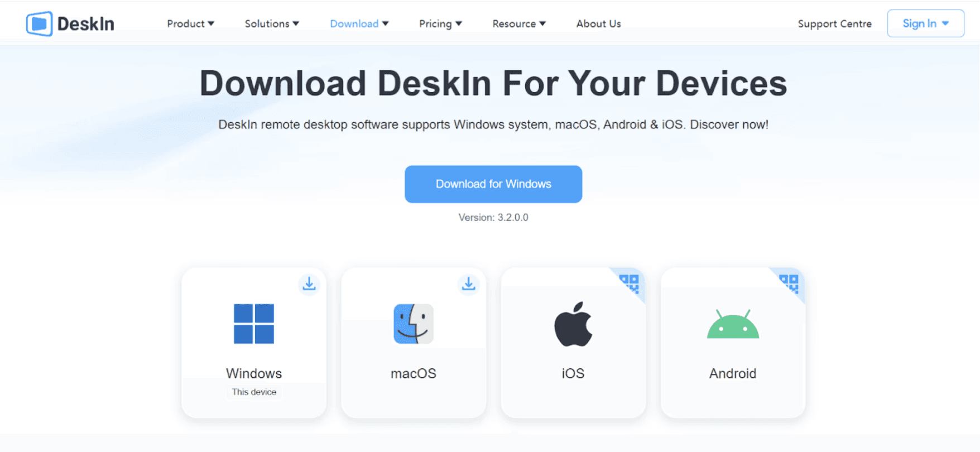Open the Pricing dropdown menu

click(x=440, y=23)
